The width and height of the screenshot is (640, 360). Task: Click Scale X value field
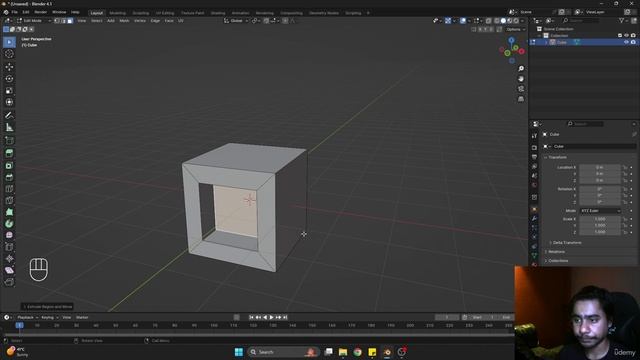600,219
